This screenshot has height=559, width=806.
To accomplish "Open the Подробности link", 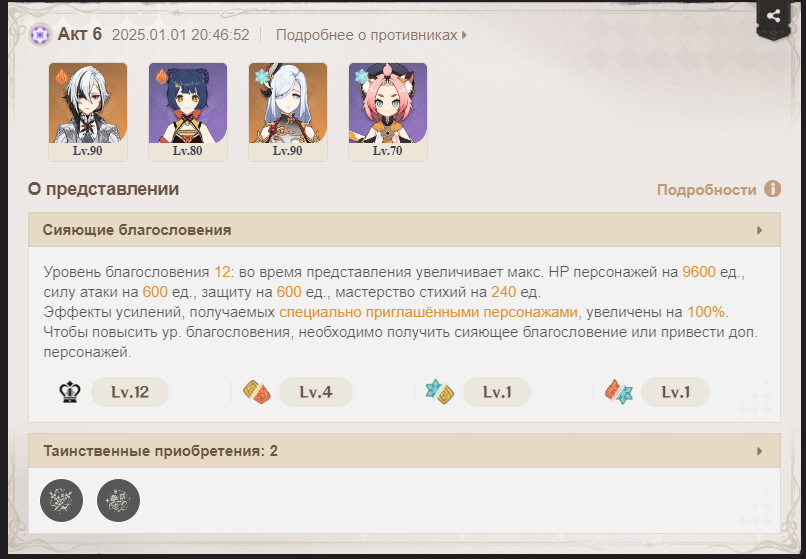I will (x=707, y=190).
